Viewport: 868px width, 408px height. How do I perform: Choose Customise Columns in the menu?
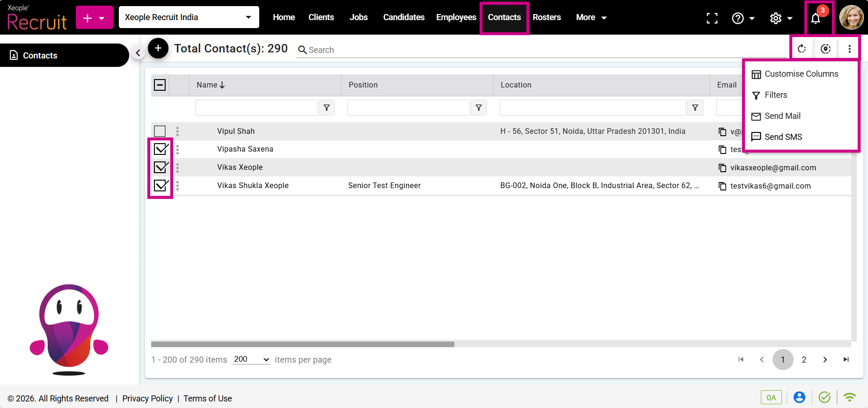(x=801, y=74)
